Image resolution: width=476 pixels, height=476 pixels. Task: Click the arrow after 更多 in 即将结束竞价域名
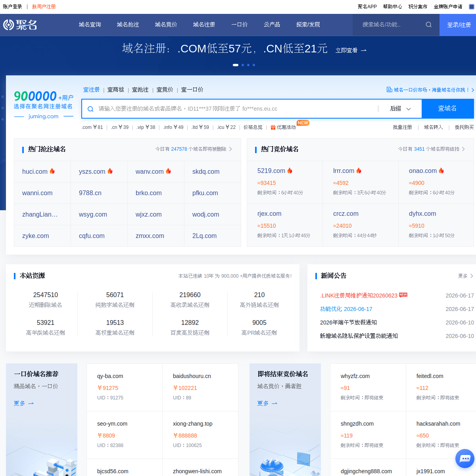pyautogui.click(x=274, y=403)
